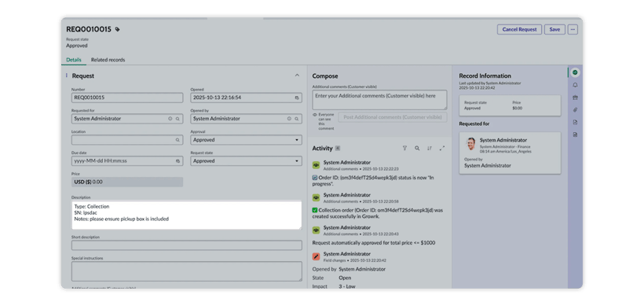Expand the Activity panel to full view
The image size is (644, 306).
click(442, 148)
